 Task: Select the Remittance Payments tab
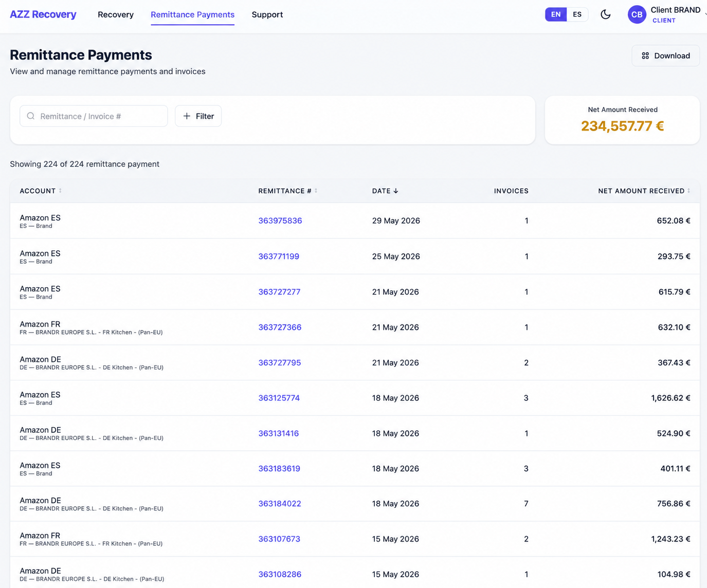tap(193, 14)
